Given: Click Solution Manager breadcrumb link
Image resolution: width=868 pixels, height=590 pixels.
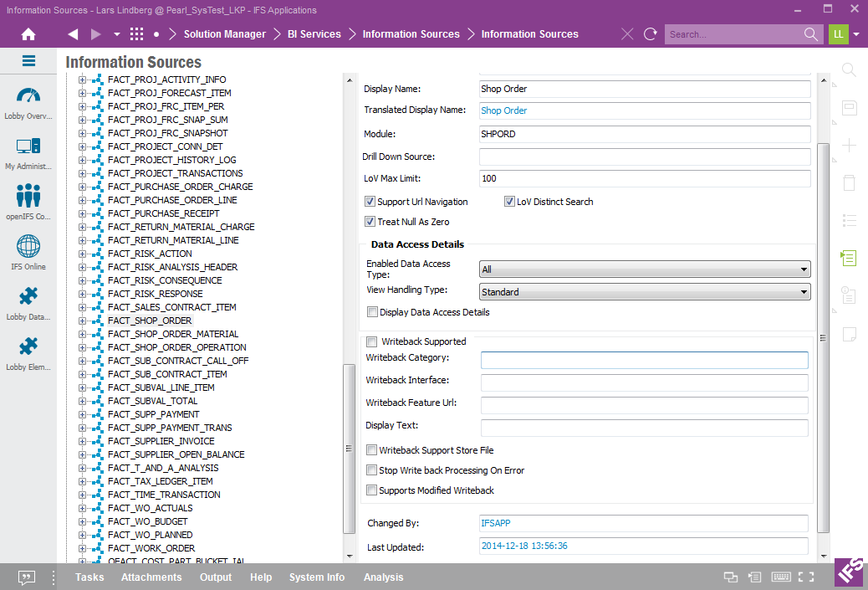Looking at the screenshot, I should 224,34.
